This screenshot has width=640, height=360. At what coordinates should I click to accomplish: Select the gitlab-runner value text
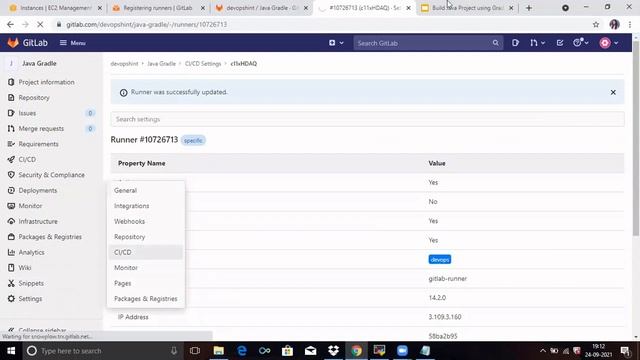[x=448, y=279]
